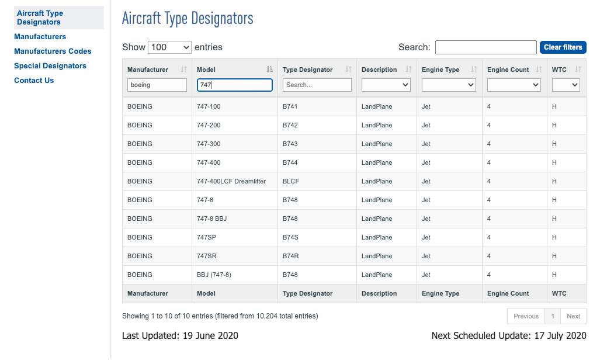Screen dimensions: 614x364
Task: Focus the main Search text box
Action: coord(485,47)
